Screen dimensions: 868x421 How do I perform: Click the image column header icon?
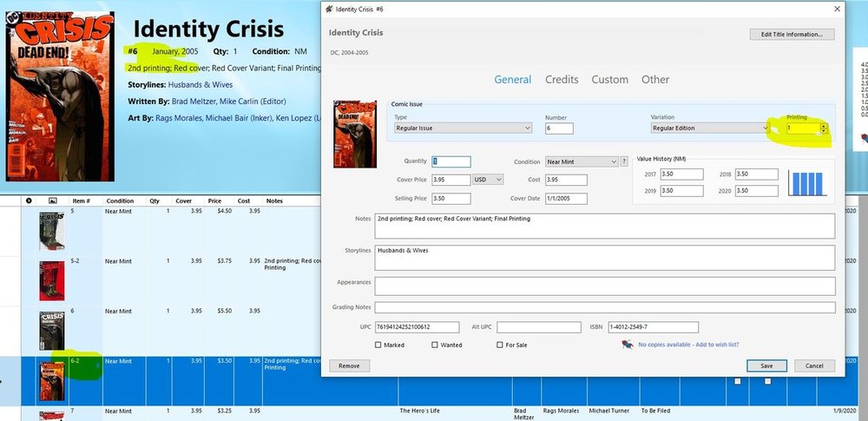(53, 201)
